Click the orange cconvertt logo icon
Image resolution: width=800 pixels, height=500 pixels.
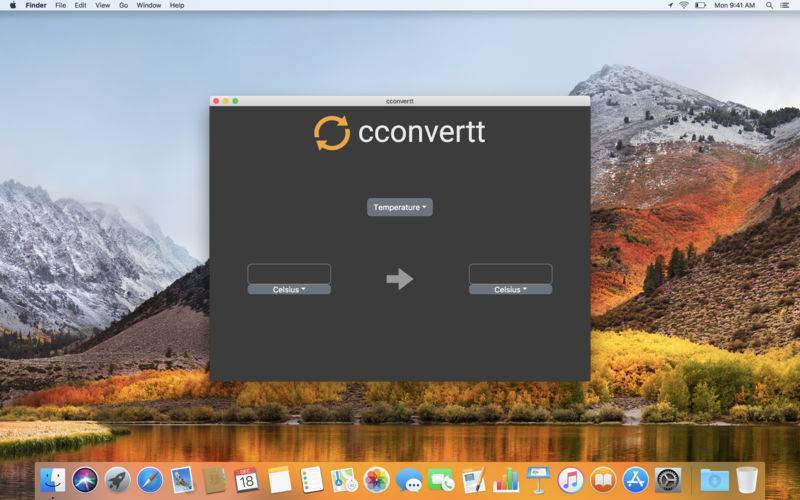pyautogui.click(x=332, y=133)
